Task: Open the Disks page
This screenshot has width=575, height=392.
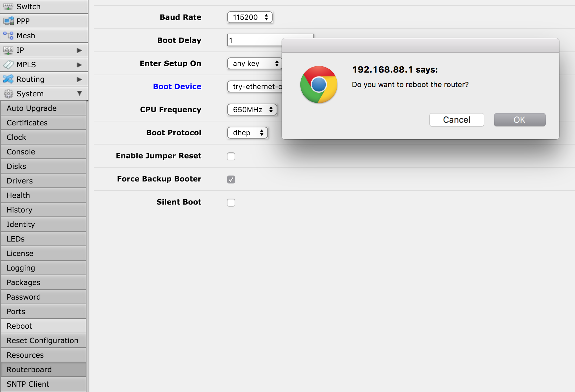Action: [43, 166]
